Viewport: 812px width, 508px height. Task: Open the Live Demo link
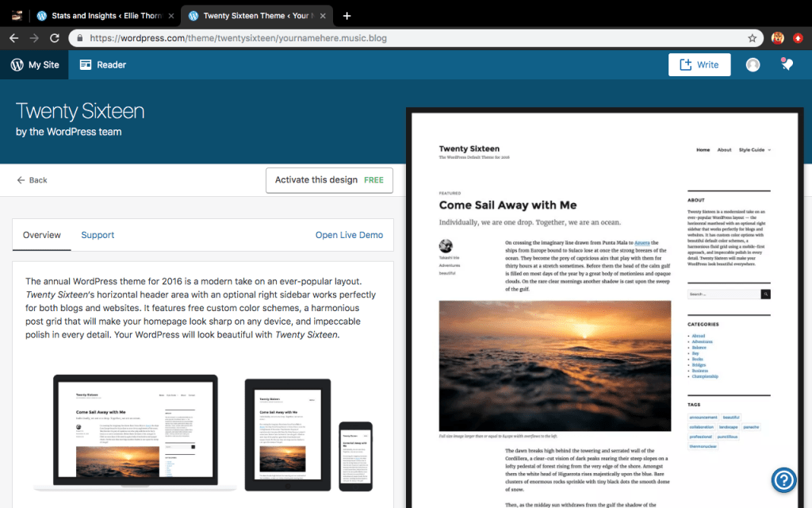tap(349, 235)
